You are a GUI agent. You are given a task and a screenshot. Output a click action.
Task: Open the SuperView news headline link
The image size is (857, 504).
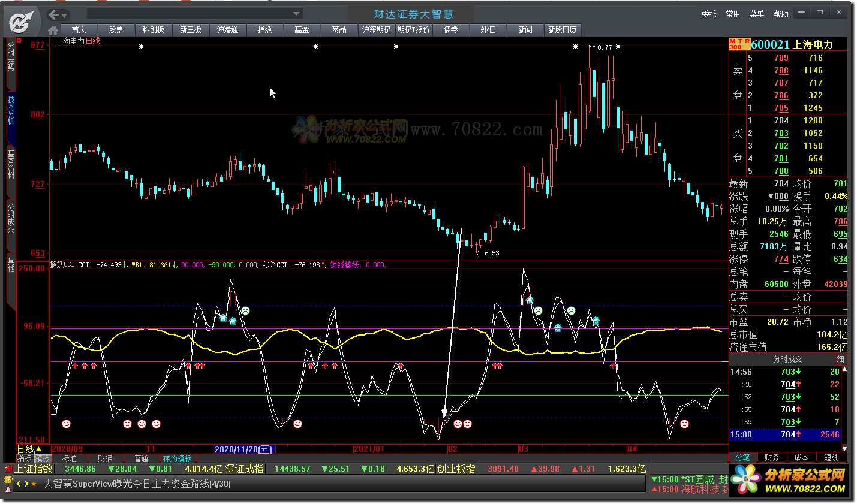point(137,484)
